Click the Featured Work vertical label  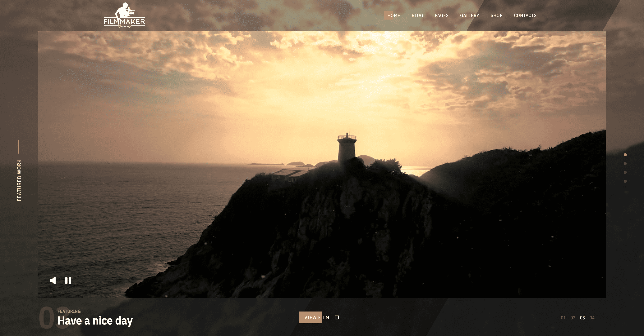click(x=19, y=180)
